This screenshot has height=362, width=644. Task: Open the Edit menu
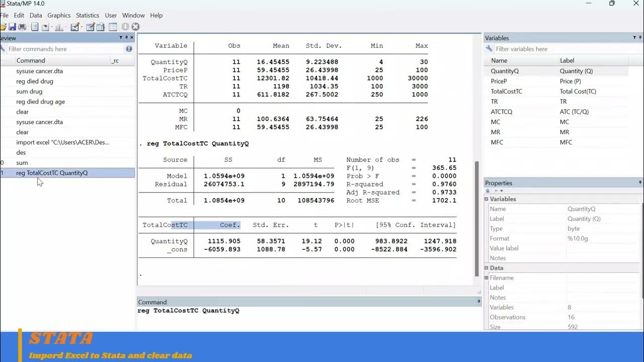[x=19, y=16]
